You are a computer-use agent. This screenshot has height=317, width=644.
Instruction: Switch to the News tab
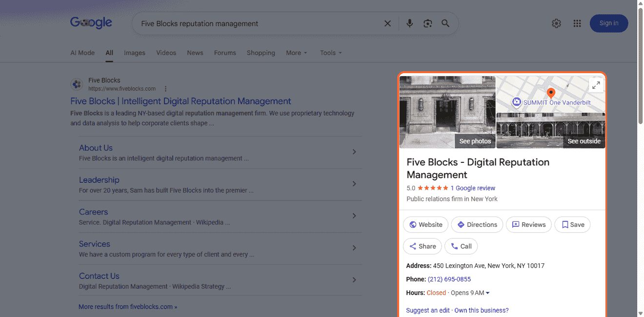point(195,53)
